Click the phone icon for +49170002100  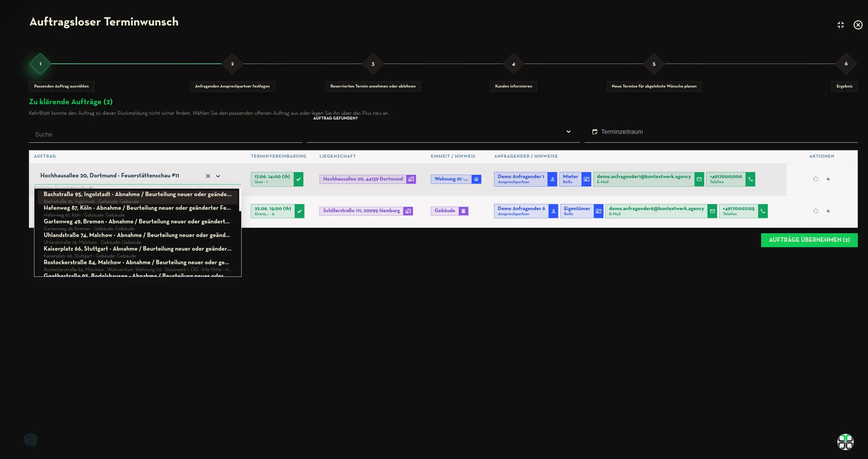click(750, 179)
